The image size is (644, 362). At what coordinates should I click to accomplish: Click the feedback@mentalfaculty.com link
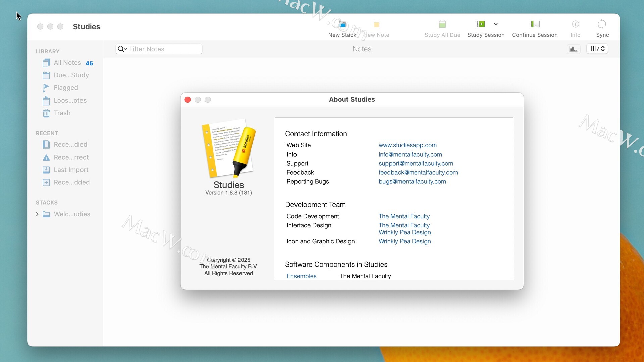pyautogui.click(x=418, y=173)
